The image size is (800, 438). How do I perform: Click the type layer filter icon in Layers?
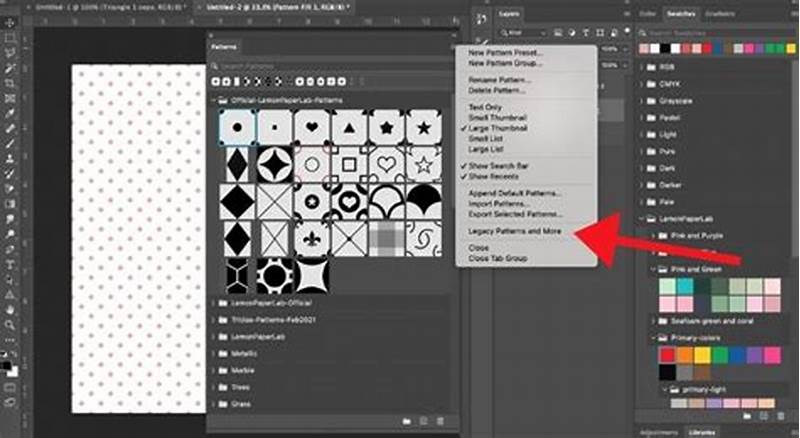click(586, 33)
